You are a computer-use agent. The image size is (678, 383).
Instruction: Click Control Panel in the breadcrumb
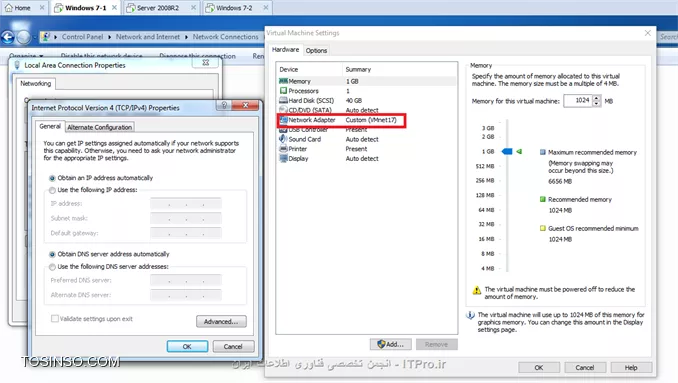[82, 37]
